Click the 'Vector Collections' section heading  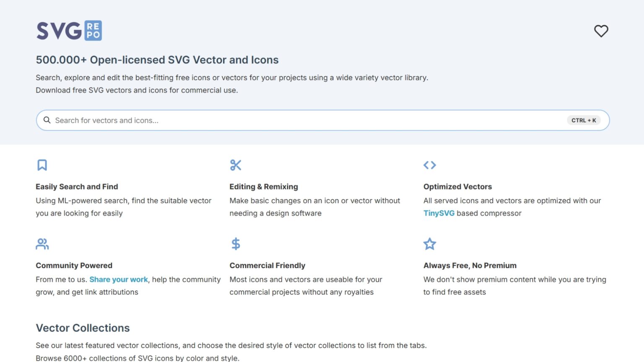(x=83, y=328)
